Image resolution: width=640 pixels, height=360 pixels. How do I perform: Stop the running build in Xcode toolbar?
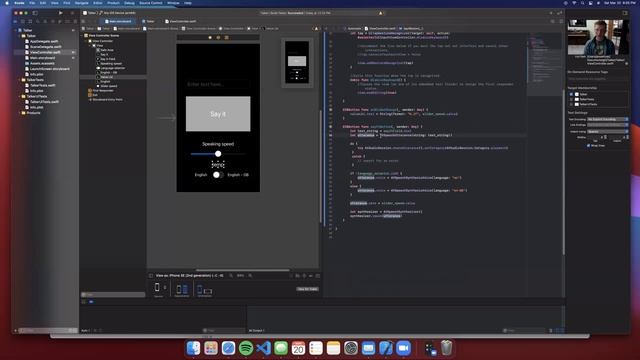click(72, 13)
